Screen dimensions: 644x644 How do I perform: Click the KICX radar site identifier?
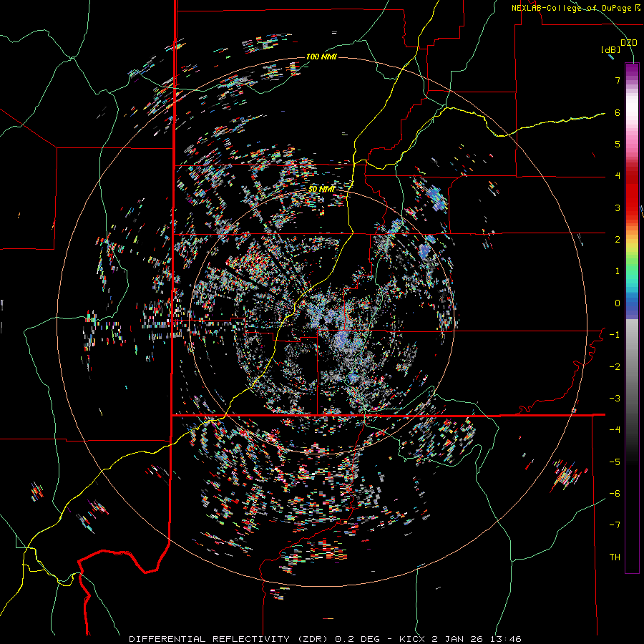[414, 639]
